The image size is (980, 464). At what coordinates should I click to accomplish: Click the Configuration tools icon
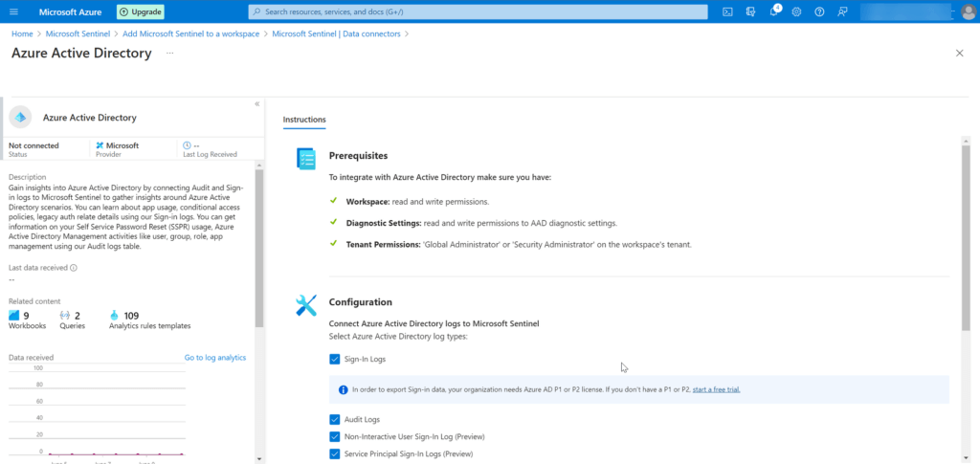coord(306,305)
